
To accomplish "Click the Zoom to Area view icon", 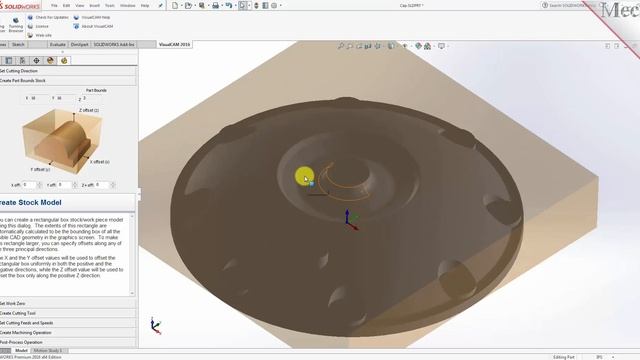I will [350, 46].
